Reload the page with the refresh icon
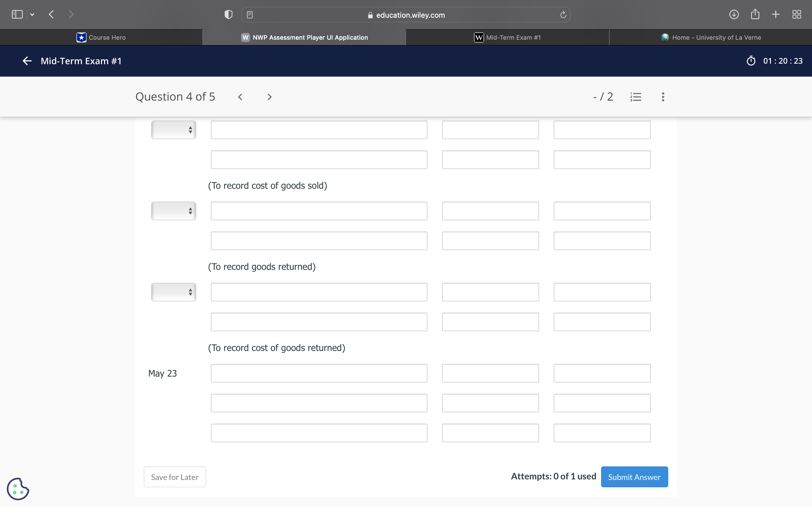 point(563,15)
